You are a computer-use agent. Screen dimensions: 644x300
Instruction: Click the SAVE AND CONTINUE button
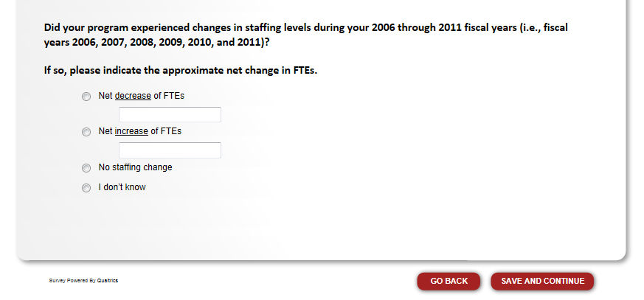tap(542, 281)
